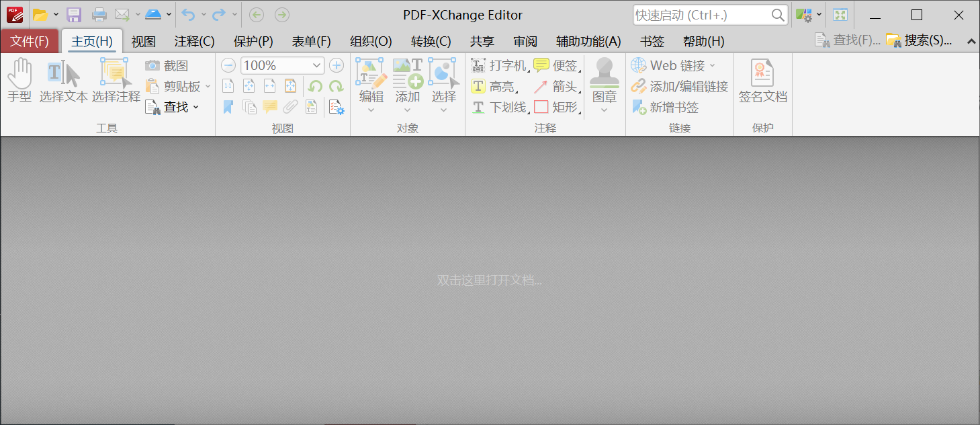This screenshot has width=980, height=425.
Task: Click the orange fit visible icon
Action: (x=290, y=86)
